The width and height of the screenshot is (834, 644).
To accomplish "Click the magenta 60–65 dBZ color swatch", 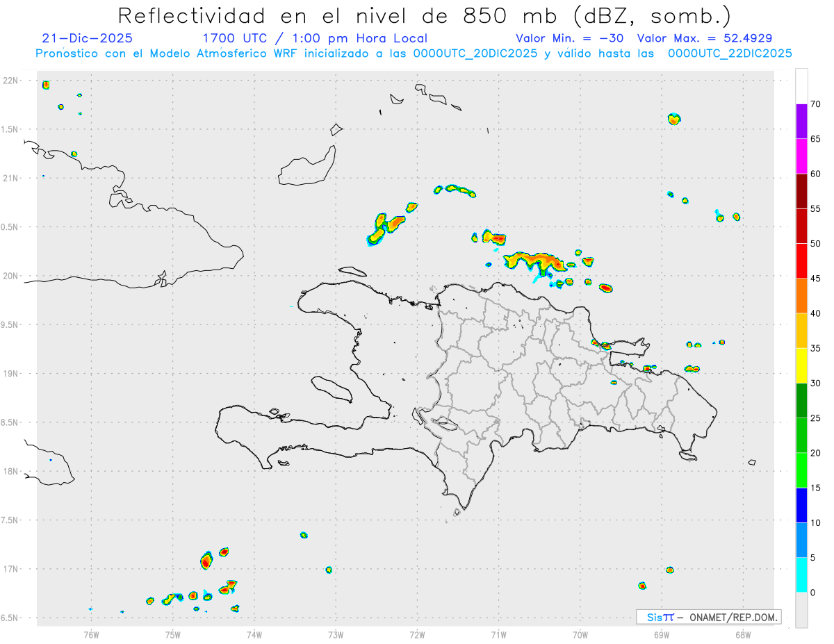I will coord(801,156).
